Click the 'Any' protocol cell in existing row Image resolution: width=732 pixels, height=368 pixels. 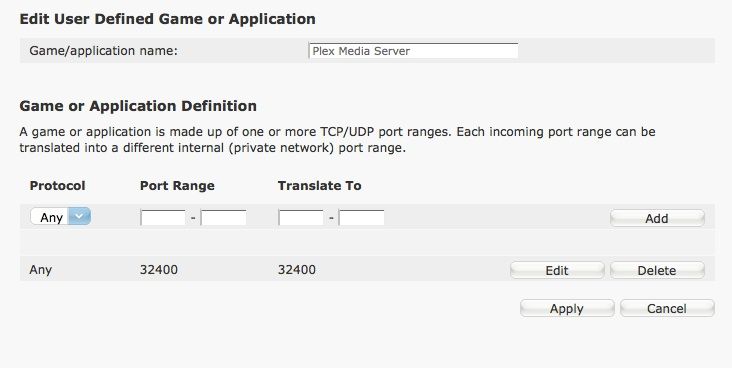pyautogui.click(x=41, y=269)
